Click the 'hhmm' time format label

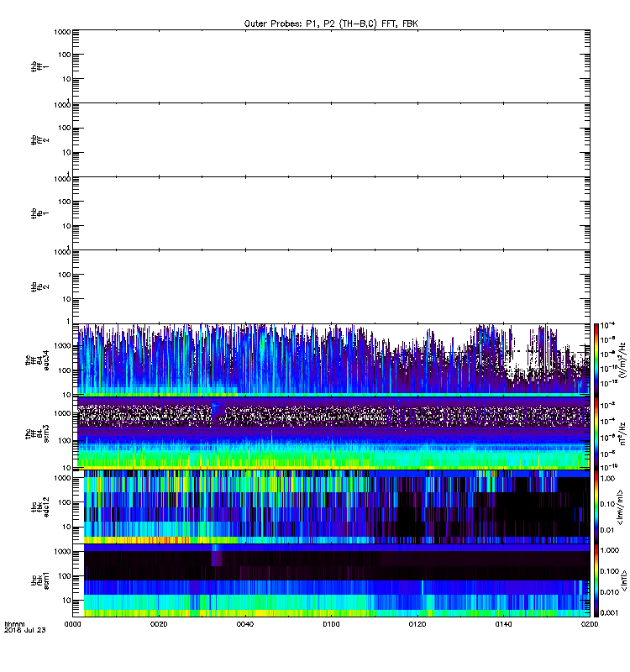(14, 624)
